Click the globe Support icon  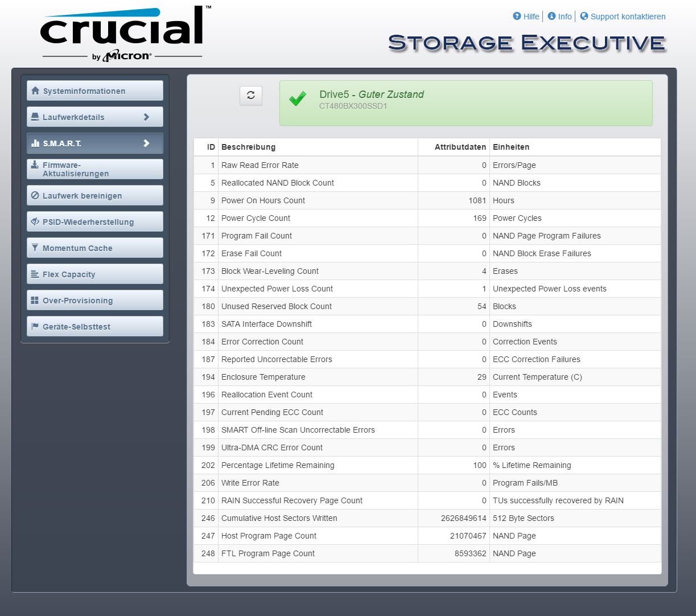pos(584,16)
